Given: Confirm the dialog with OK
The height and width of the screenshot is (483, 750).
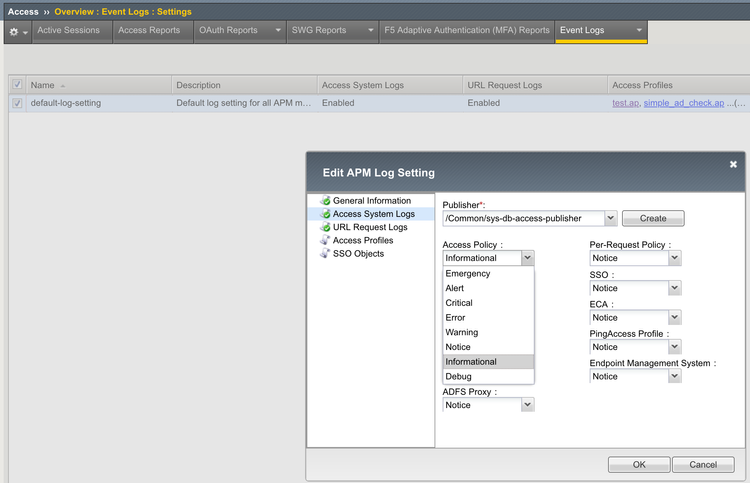Looking at the screenshot, I should tap(638, 464).
